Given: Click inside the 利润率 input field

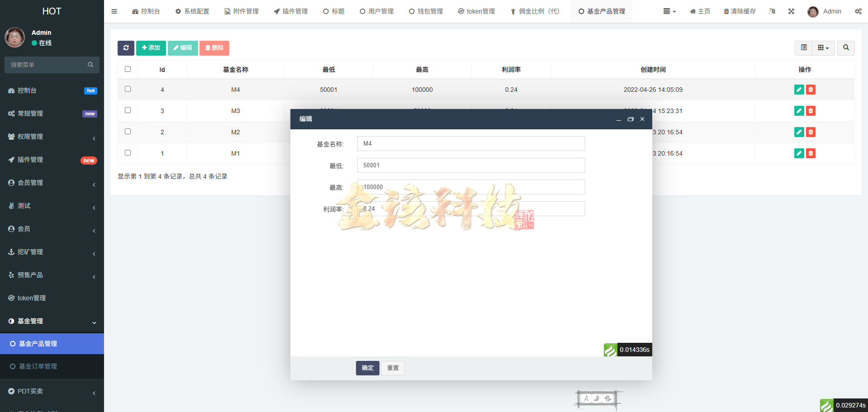Looking at the screenshot, I should [x=471, y=208].
